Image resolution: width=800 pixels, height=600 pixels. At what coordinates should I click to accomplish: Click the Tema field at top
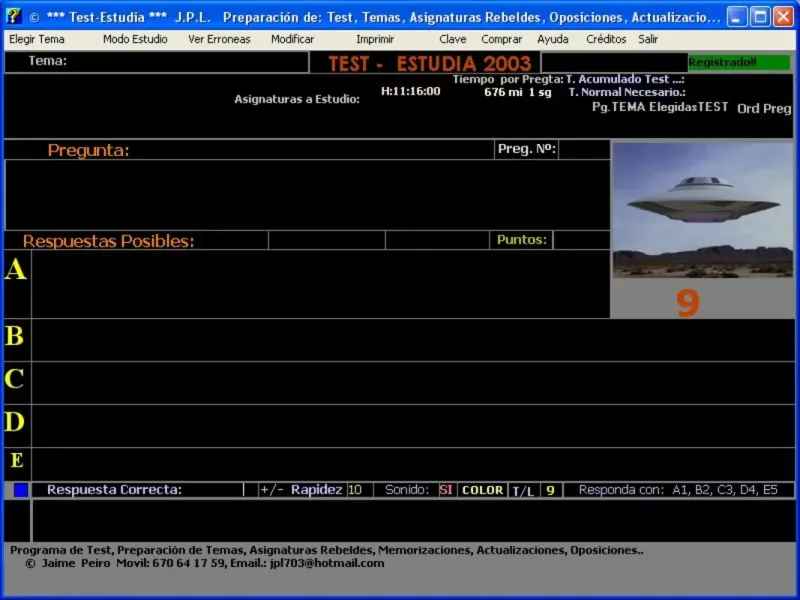click(156, 62)
